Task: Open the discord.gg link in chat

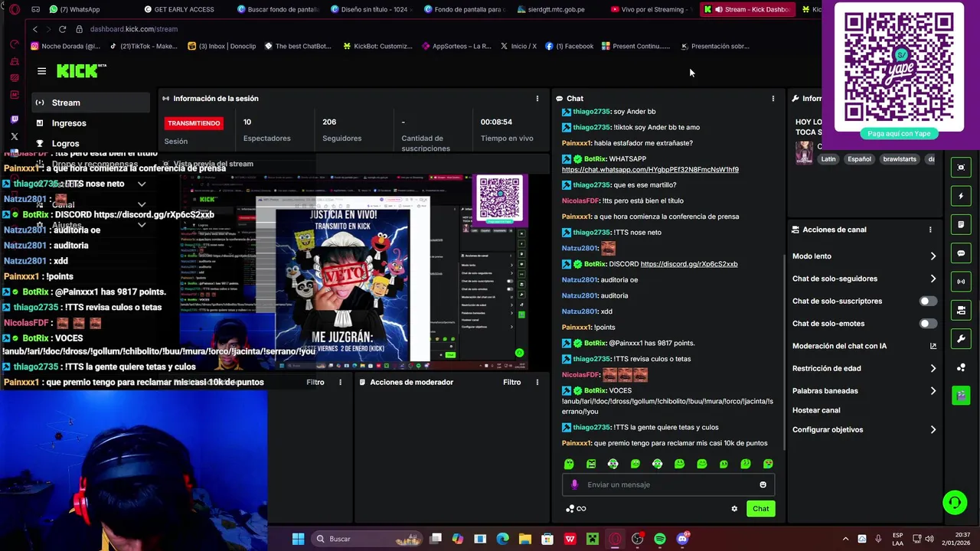Action: pos(689,264)
